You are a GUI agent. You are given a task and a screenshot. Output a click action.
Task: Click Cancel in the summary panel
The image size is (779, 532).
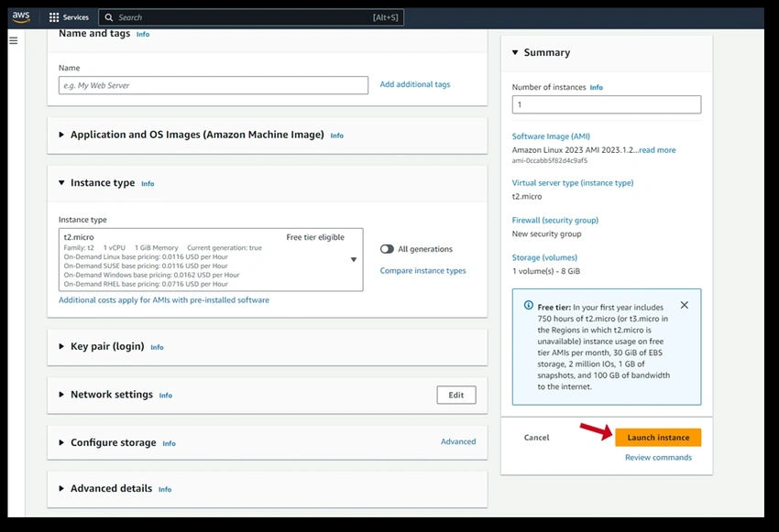(x=536, y=437)
